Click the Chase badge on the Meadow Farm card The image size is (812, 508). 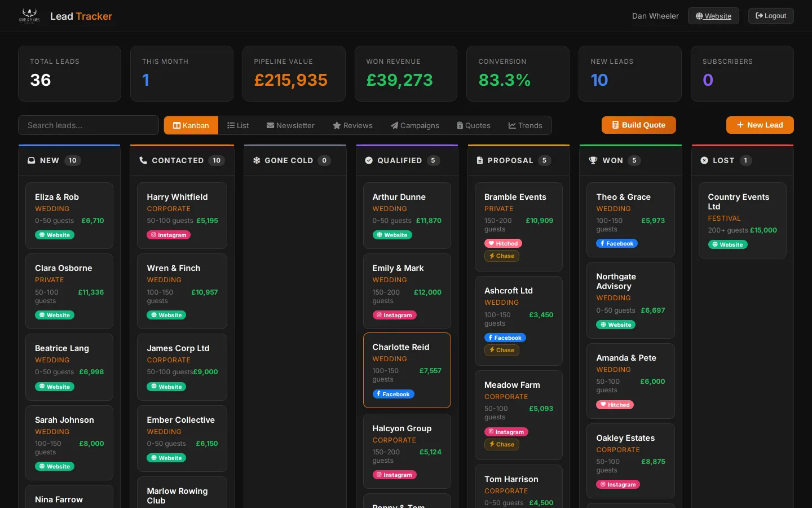click(502, 444)
